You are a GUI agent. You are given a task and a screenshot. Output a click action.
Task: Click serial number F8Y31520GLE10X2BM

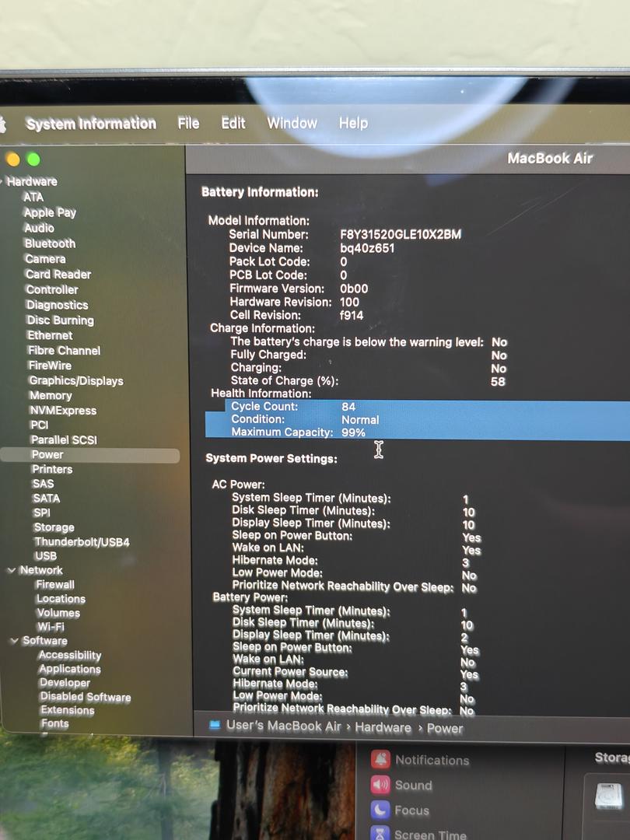tap(401, 235)
